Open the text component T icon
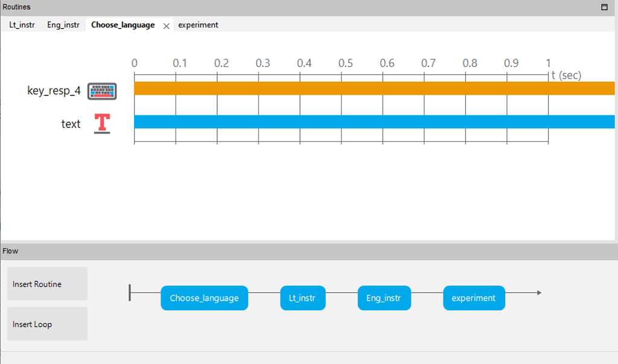Screen dimensions: 618x364 101,123
